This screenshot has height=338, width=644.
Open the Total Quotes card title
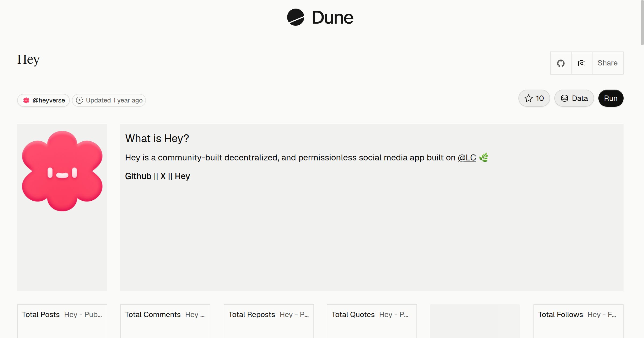coord(353,314)
